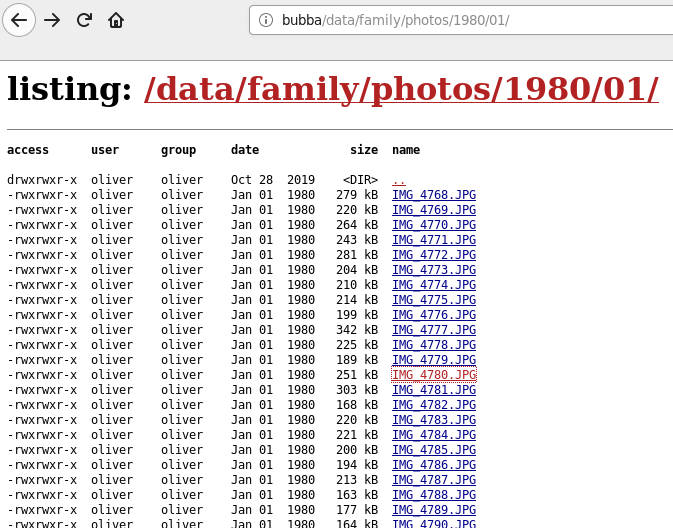Open IMG_4772.JPG file link

[x=433, y=255]
